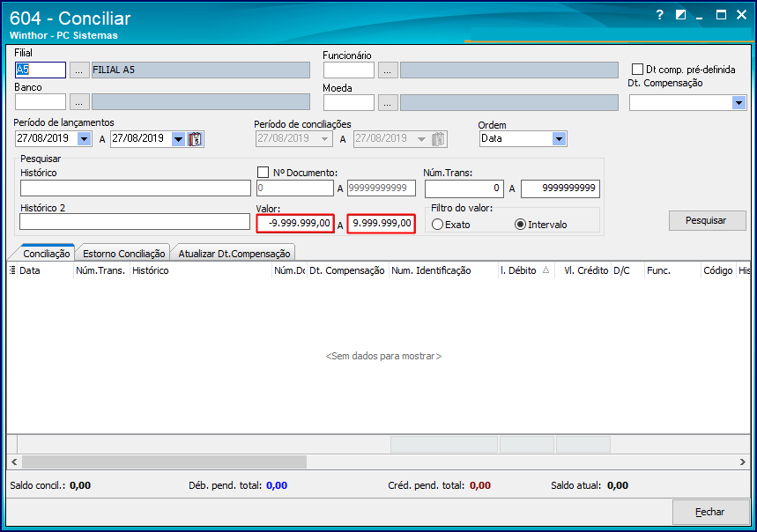Minimize the 604 - Conciliar window
757x532 pixels.
tap(700, 16)
